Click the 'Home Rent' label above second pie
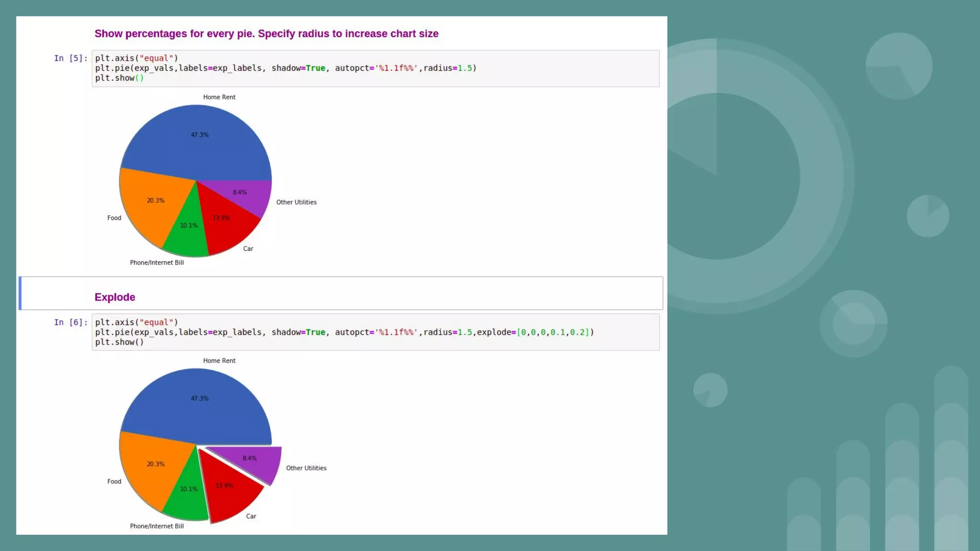Screen dimensions: 980x551 tap(219, 361)
